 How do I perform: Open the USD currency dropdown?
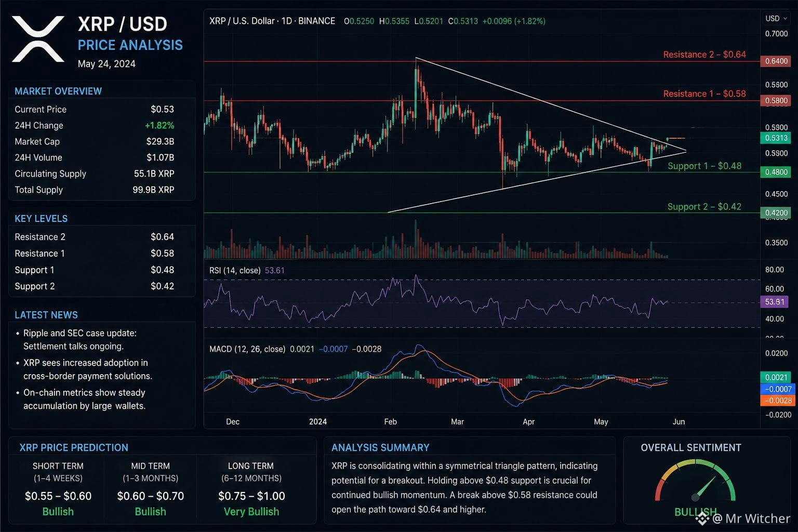(776, 19)
